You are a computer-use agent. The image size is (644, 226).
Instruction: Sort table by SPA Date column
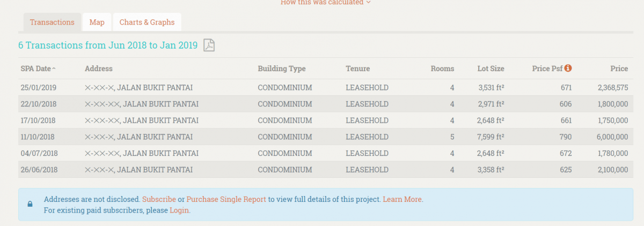[x=38, y=69]
